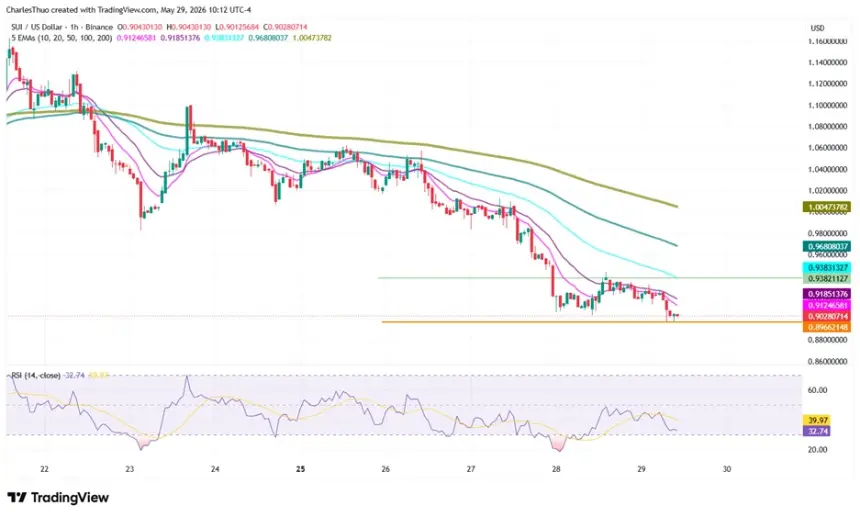Click date label 22 on time axis

point(44,469)
